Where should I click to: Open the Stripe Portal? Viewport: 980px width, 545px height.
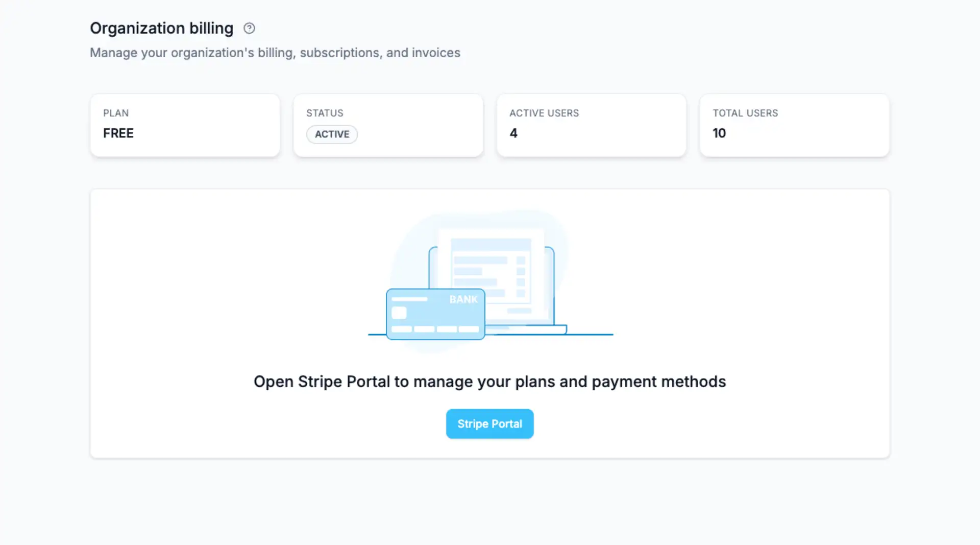[489, 423]
